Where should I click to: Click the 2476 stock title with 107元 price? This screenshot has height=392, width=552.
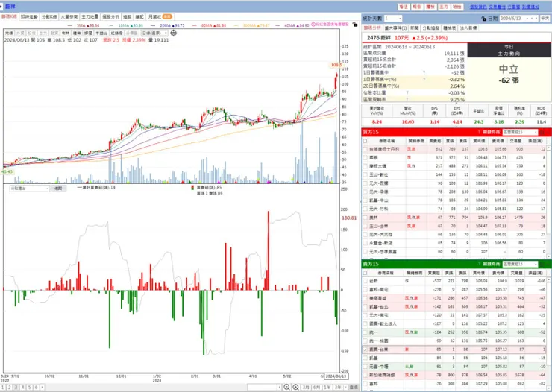(x=407, y=37)
